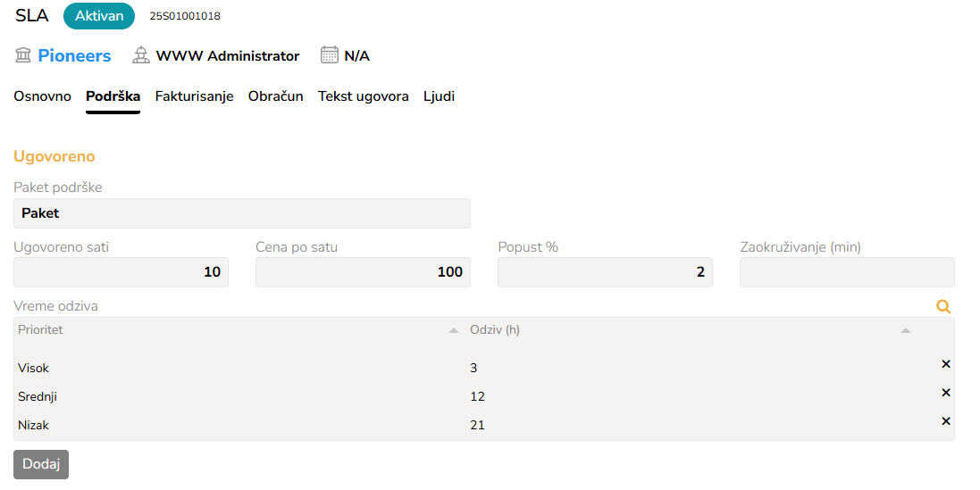Delete the Srednji priority row
The image size is (980, 490).
pyautogui.click(x=946, y=393)
